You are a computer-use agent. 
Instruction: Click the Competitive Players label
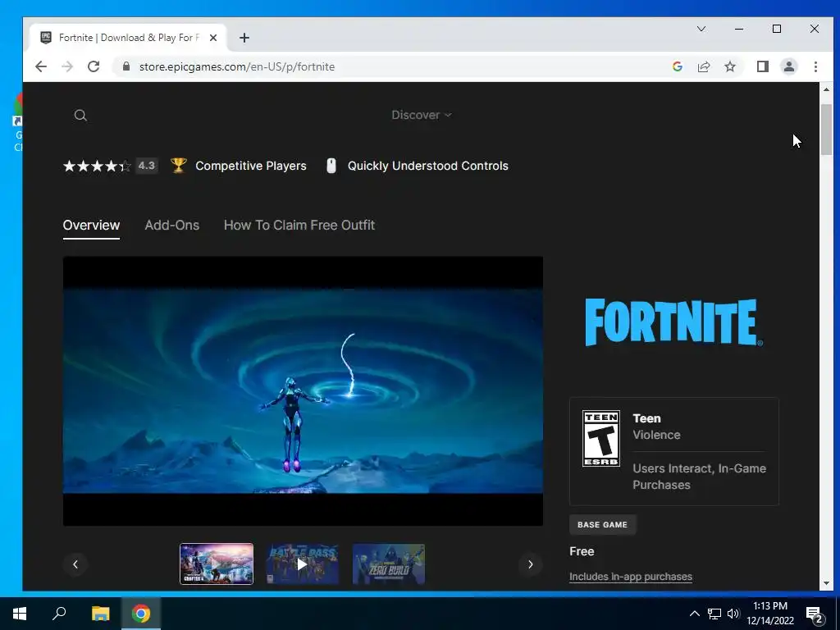251,166
